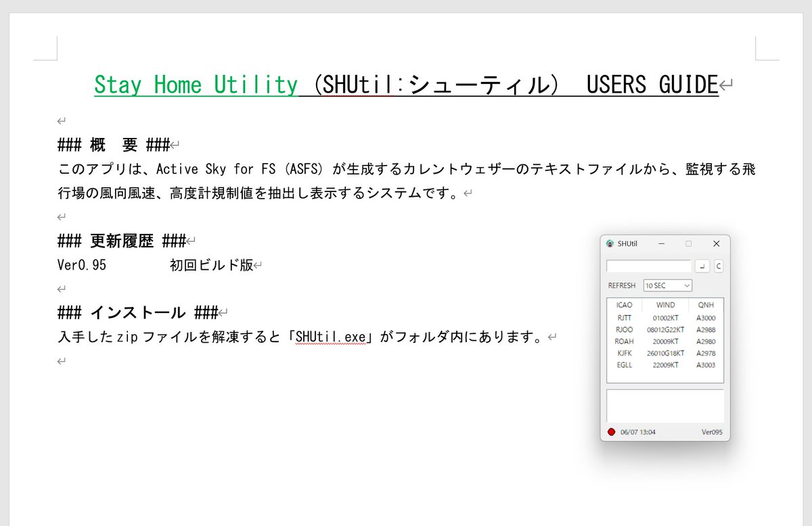Click the ### インストール ### heading
The height and width of the screenshot is (526, 812).
pos(137,312)
